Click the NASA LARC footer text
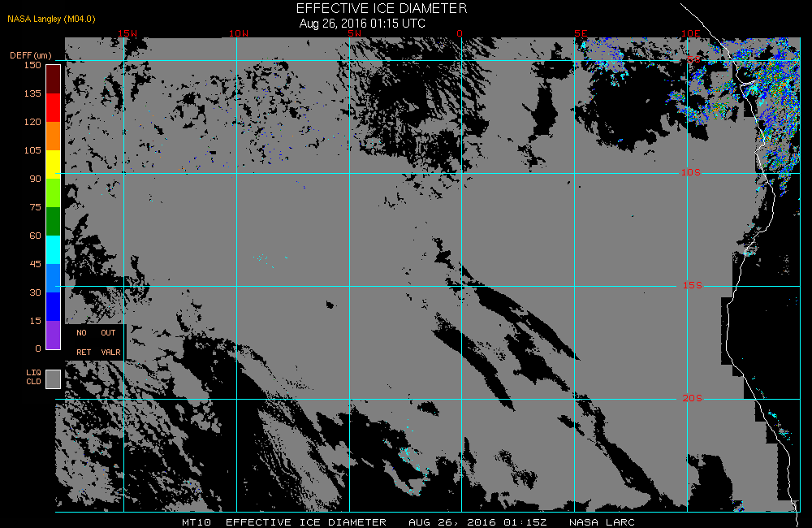The width and height of the screenshot is (812, 528). pyautogui.click(x=602, y=522)
